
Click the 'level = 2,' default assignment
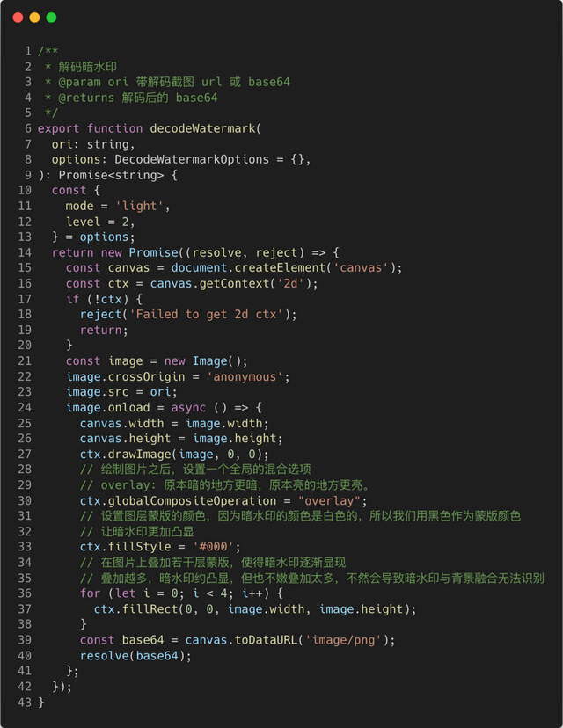tap(100, 222)
